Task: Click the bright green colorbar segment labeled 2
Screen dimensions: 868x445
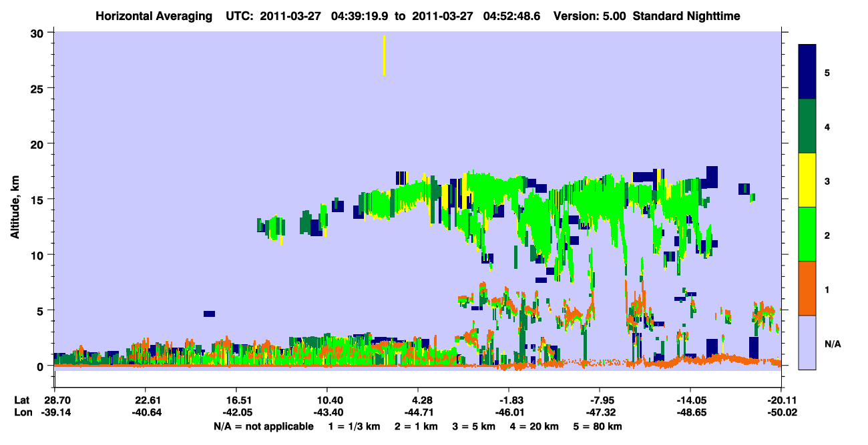Action: [807, 234]
